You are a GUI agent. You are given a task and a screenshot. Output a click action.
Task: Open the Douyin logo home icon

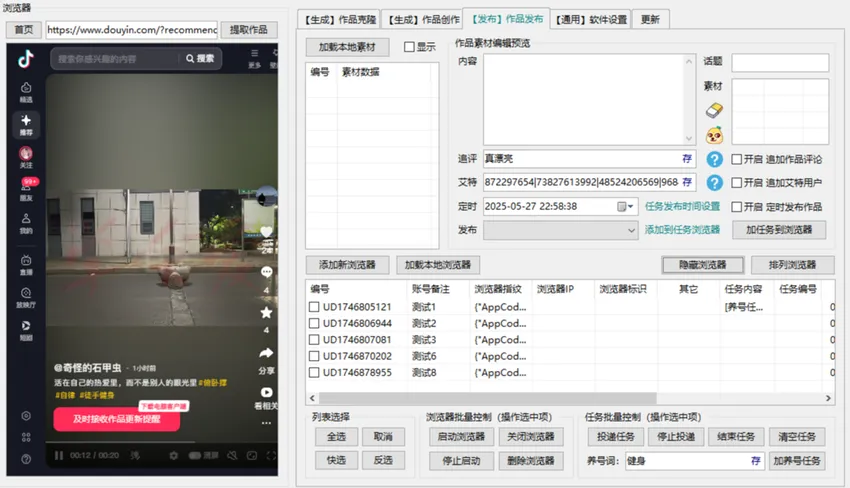[x=25, y=59]
